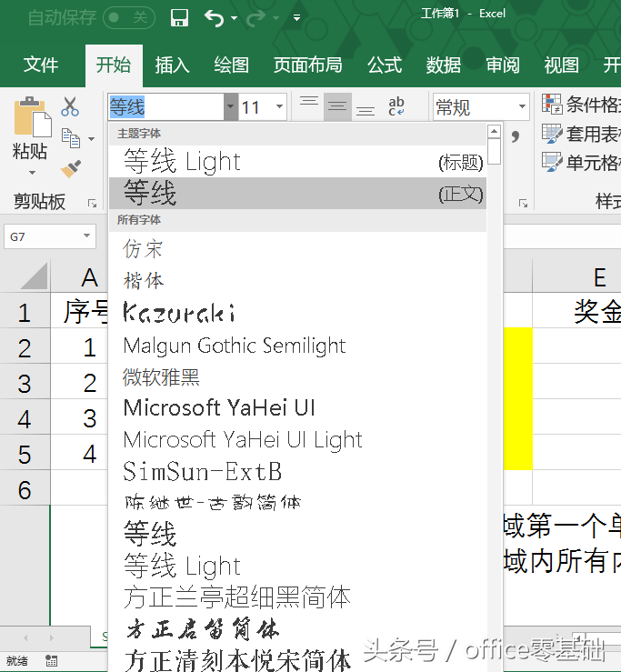621x672 pixels.
Task: Switch to the 数据 Data tab
Action: (x=444, y=65)
